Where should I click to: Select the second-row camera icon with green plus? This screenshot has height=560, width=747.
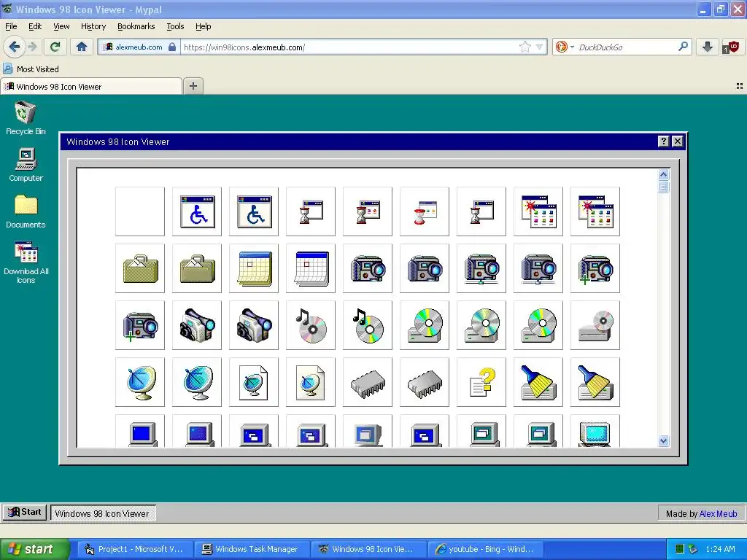[595, 268]
